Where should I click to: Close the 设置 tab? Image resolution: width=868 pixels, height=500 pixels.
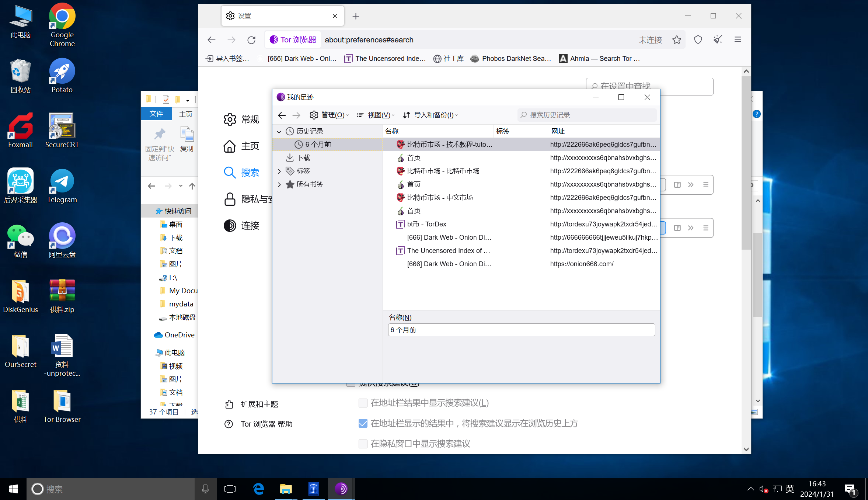[335, 16]
